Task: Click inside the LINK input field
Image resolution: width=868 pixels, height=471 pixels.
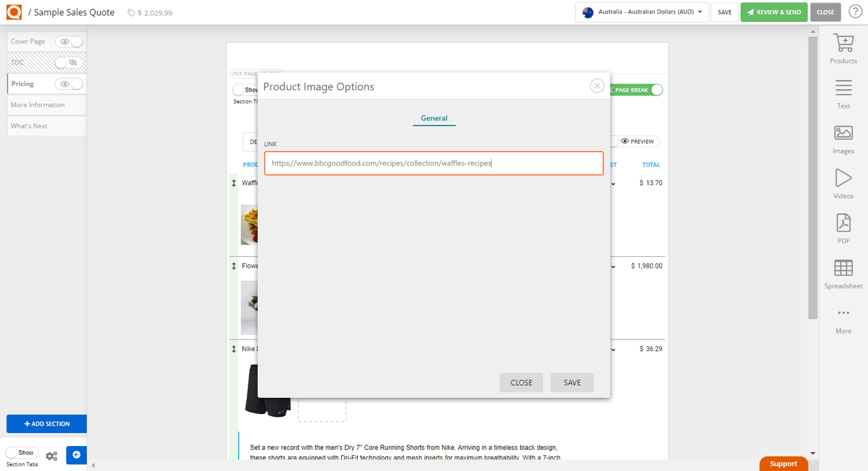Action: (433, 163)
